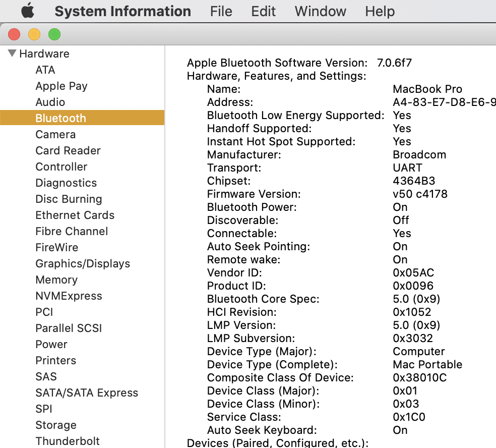Select Graphics/Displays in the sidebar
This screenshot has width=496, height=448.
click(x=83, y=264)
